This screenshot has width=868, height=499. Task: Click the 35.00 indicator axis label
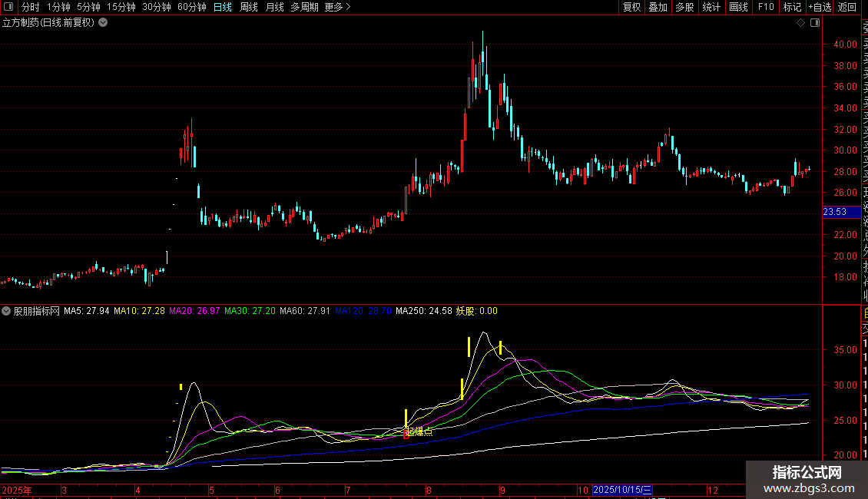coord(845,349)
